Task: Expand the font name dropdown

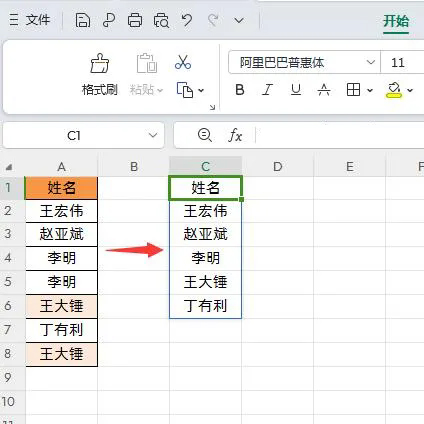Action: (370, 62)
